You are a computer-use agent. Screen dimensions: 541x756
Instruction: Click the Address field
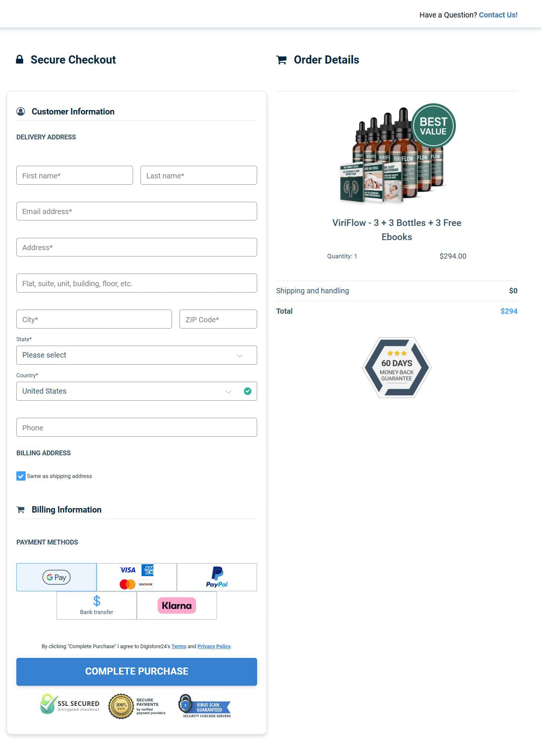point(137,247)
